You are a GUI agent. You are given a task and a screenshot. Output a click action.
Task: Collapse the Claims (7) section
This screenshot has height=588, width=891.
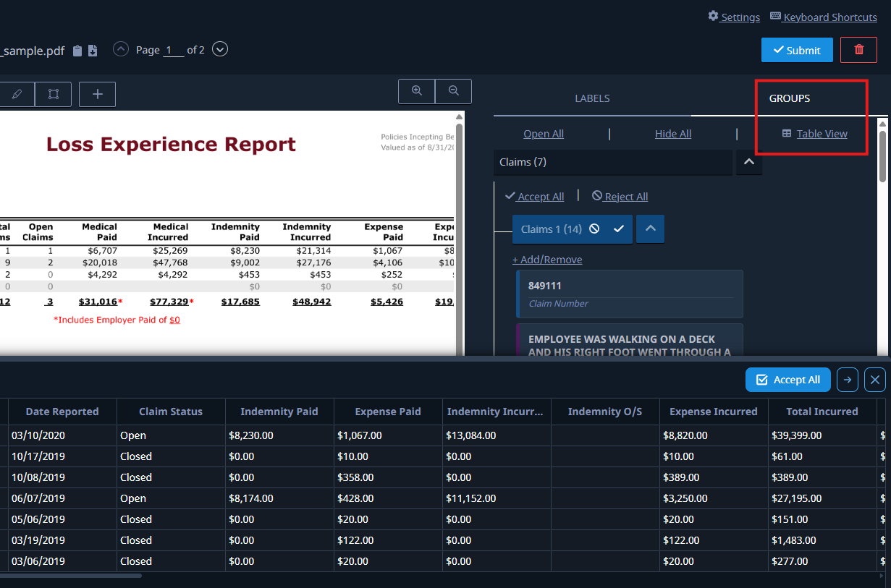[x=749, y=163]
